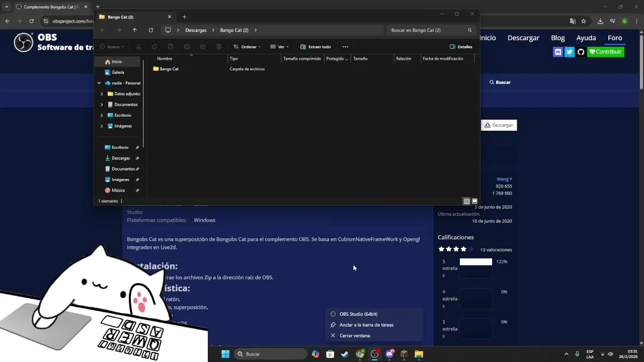Expand the Documentos node under nadia - Personal
Viewport: 644px width, 362px height.
[x=102, y=105]
